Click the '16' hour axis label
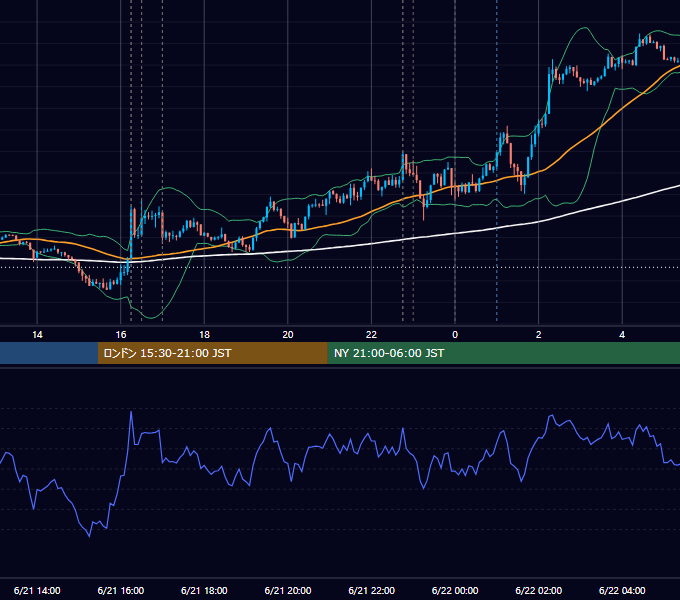Viewport: 680px width, 600px height. [121, 335]
